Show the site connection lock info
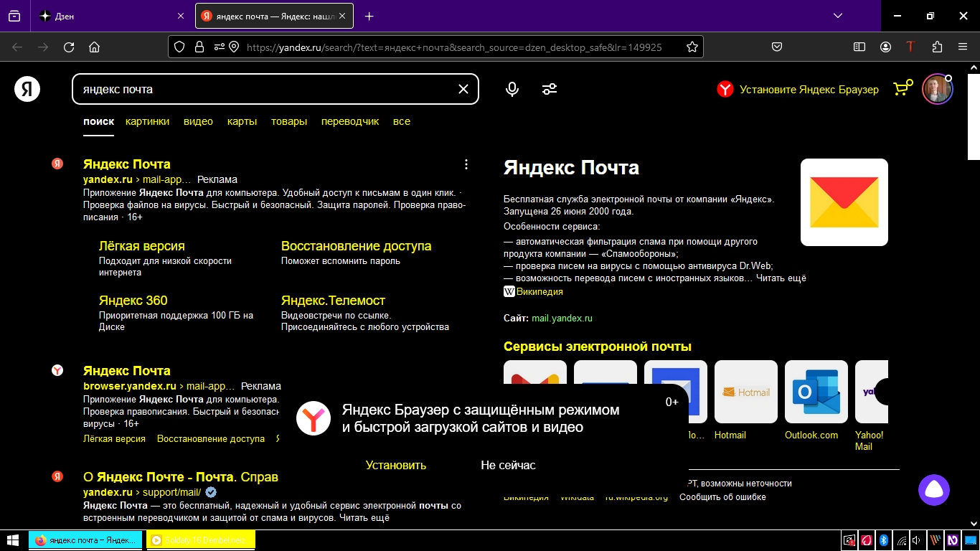 coord(199,47)
